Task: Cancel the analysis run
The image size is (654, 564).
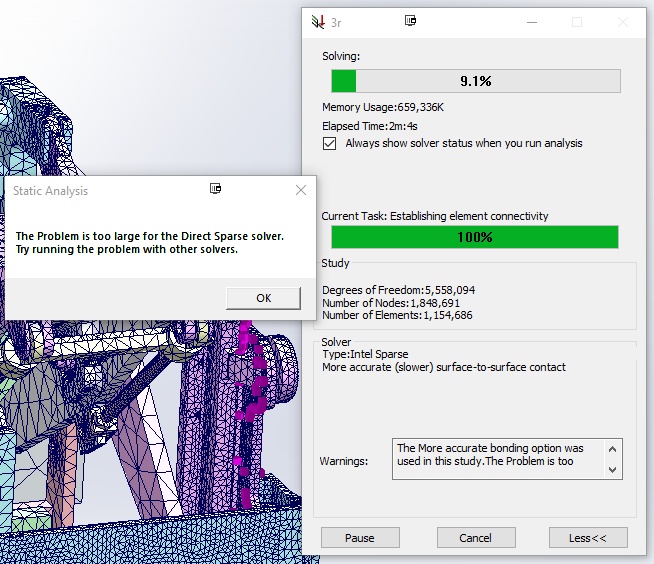Action: [476, 538]
